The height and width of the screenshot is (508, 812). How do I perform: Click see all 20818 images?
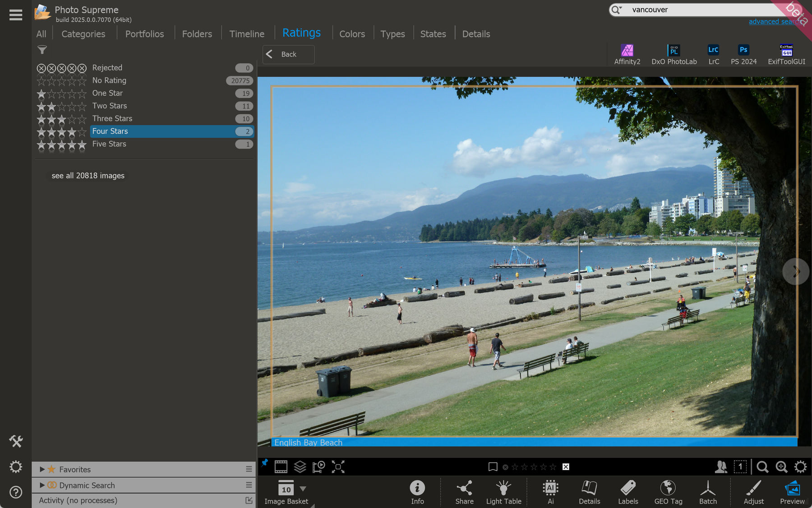(x=88, y=176)
